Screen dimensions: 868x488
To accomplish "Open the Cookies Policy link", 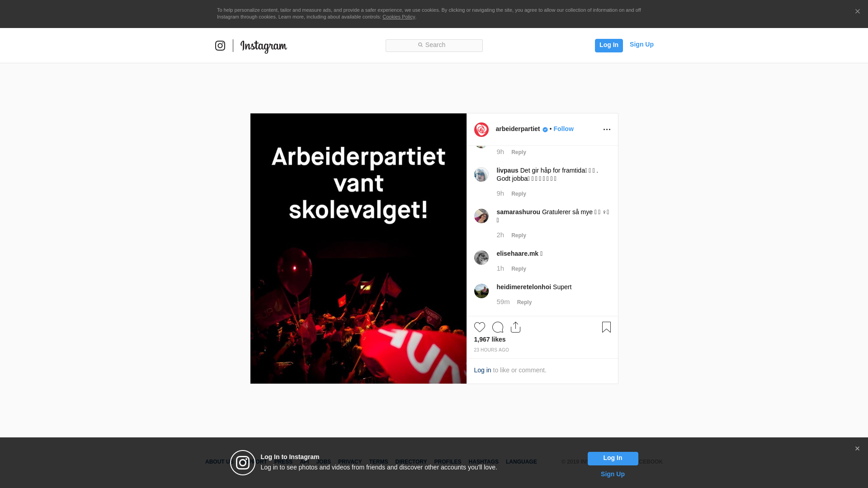I will 399,17.
